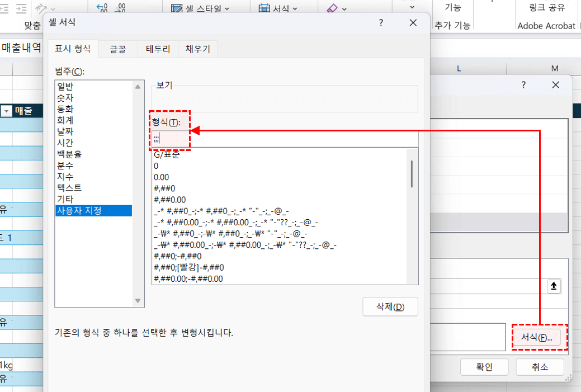Viewport: 581px width, 392px height.
Task: Cancel with the 취소 button
Action: pos(540,367)
